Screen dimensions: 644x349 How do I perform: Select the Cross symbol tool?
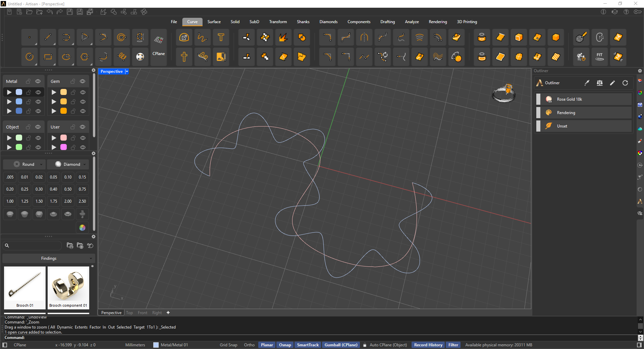[184, 57]
